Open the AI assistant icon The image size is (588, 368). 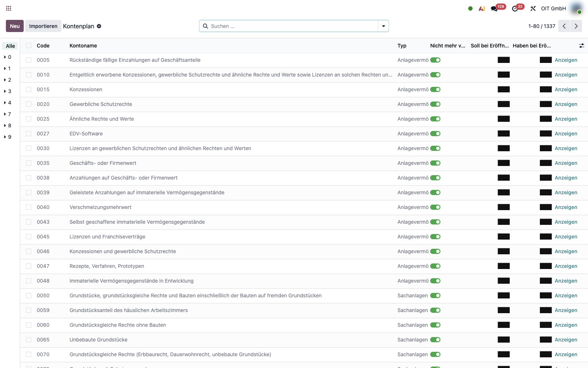pos(482,8)
